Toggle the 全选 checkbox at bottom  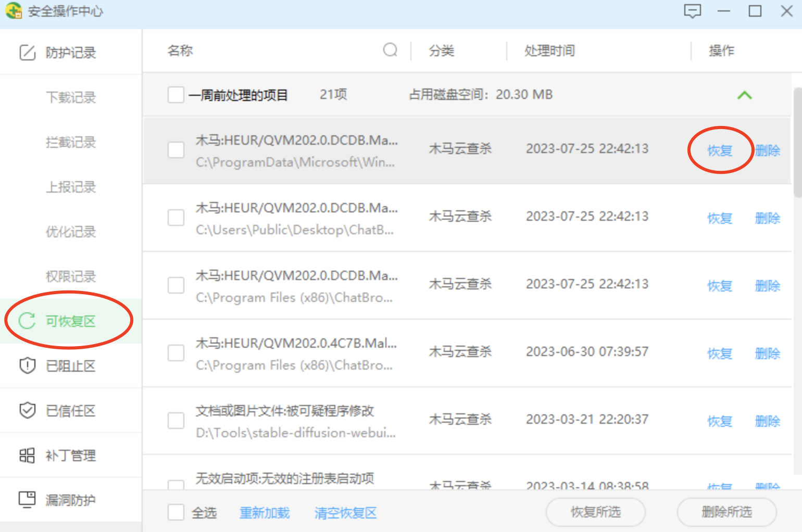(176, 512)
